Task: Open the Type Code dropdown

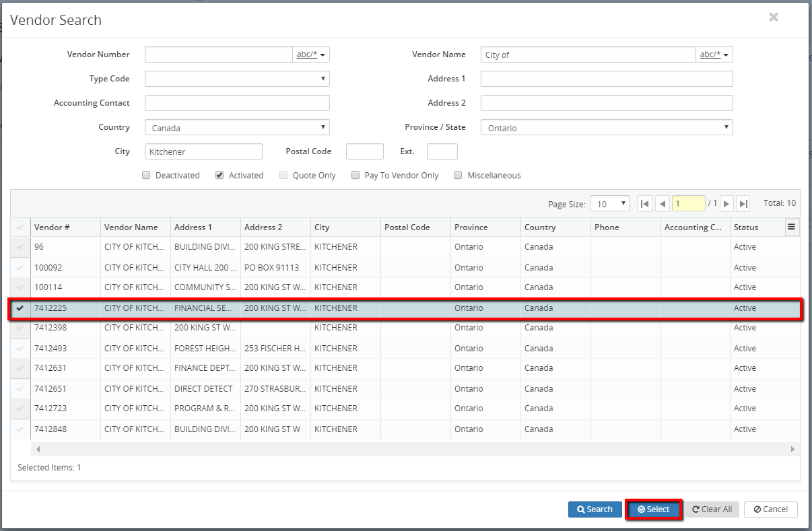Action: (x=237, y=79)
